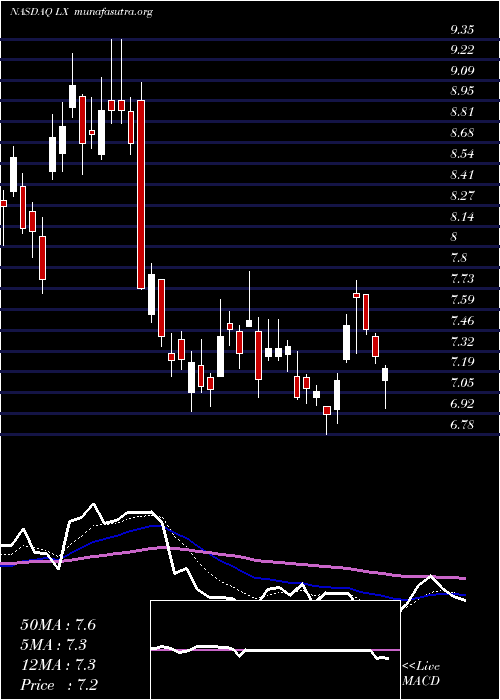
Task: Click the 8.41 price axis label
Action: 462,175
